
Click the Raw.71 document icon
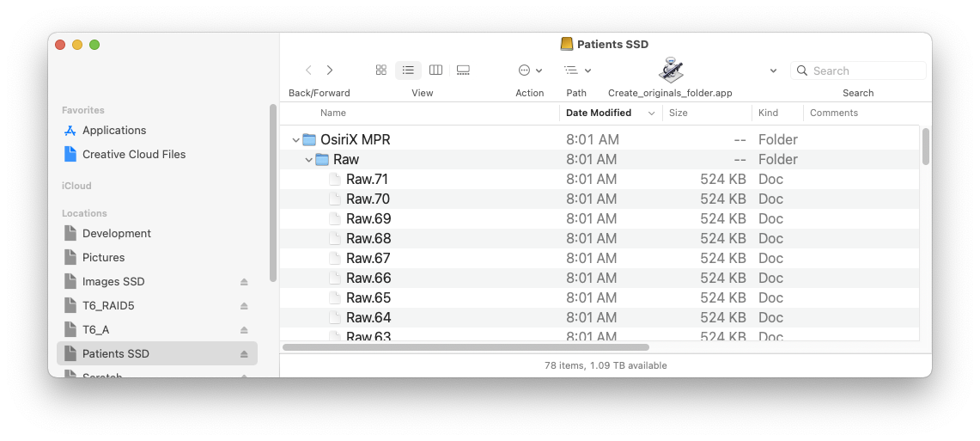pos(335,180)
